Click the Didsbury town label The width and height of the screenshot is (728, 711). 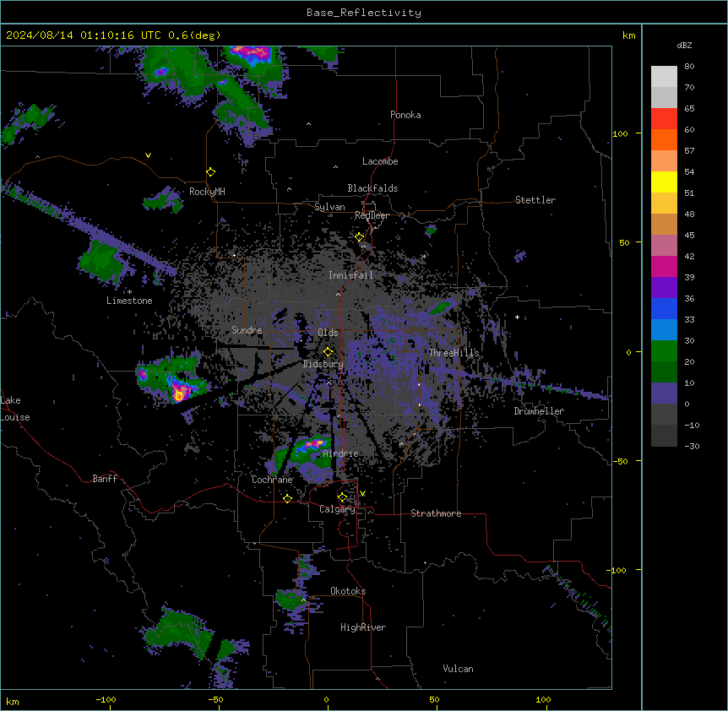click(323, 364)
